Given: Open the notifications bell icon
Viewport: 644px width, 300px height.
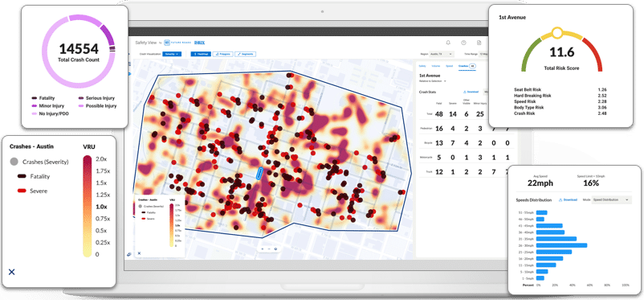Looking at the screenshot, I should pyautogui.click(x=448, y=43).
